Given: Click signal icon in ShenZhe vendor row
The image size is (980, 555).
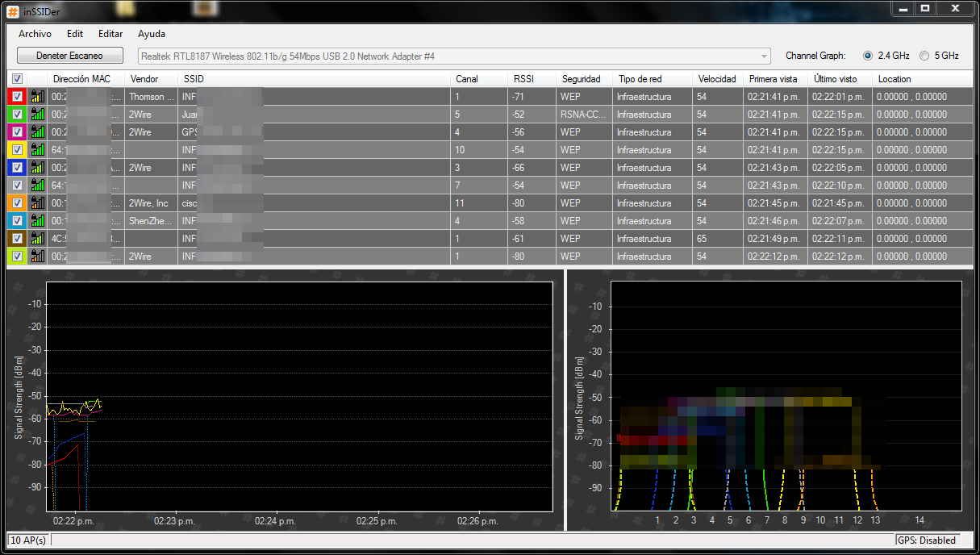Looking at the screenshot, I should [37, 221].
